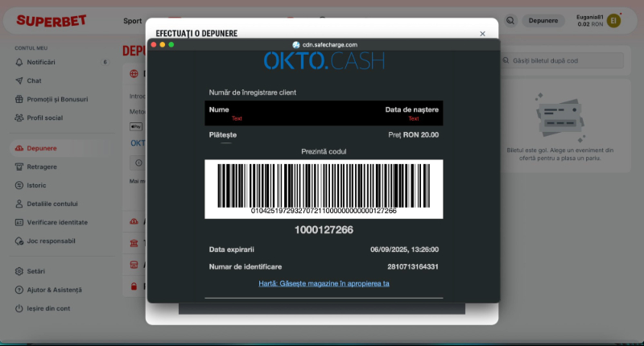Select Ieșire din cont to log out
Screen dimensions: 644x346
[48, 308]
